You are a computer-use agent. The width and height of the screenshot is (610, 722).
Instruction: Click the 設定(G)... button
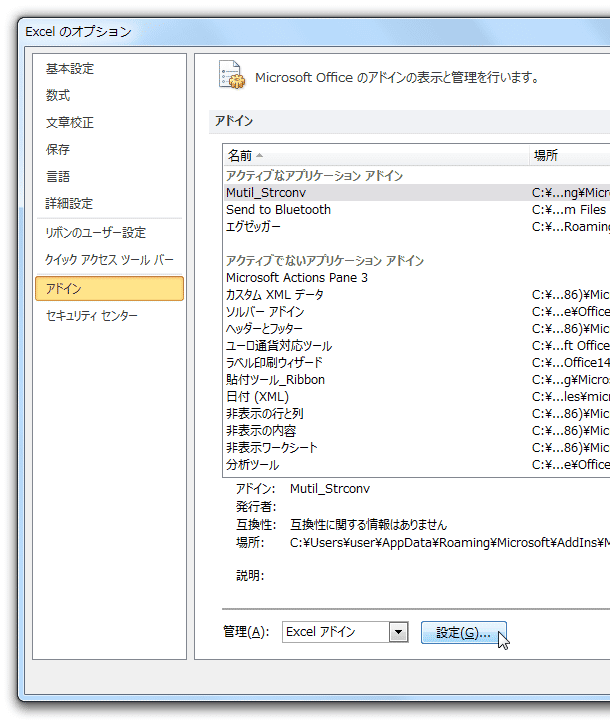click(x=464, y=633)
